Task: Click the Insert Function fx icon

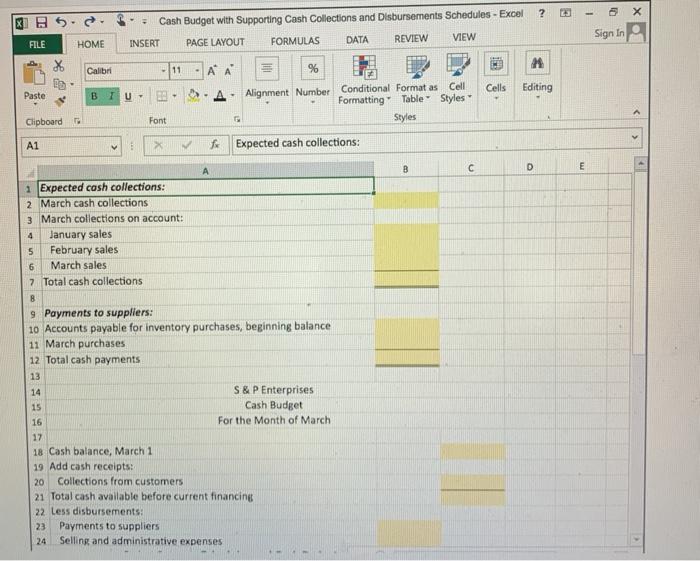Action: click(x=215, y=144)
